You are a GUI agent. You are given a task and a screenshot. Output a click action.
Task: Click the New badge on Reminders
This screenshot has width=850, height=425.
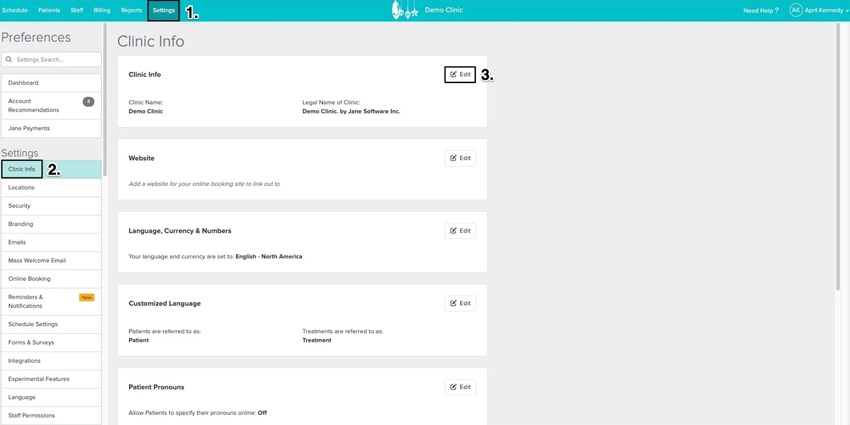coord(87,297)
